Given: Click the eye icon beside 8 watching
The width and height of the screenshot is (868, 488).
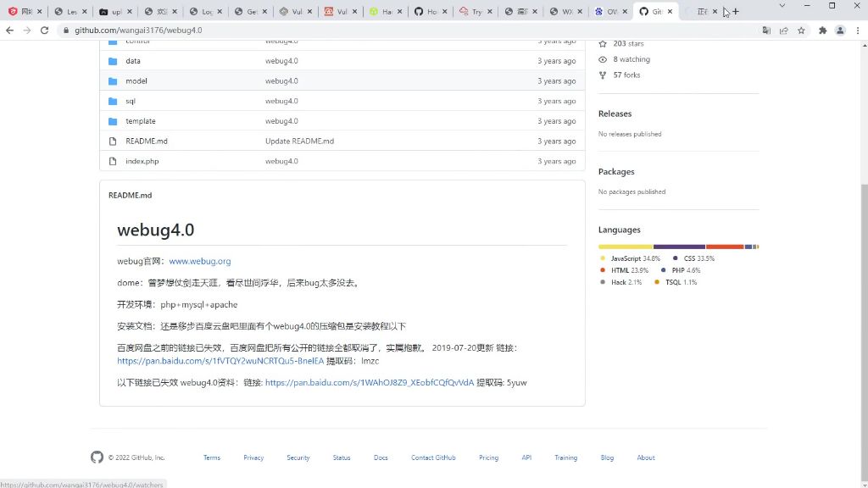Looking at the screenshot, I should (x=603, y=59).
